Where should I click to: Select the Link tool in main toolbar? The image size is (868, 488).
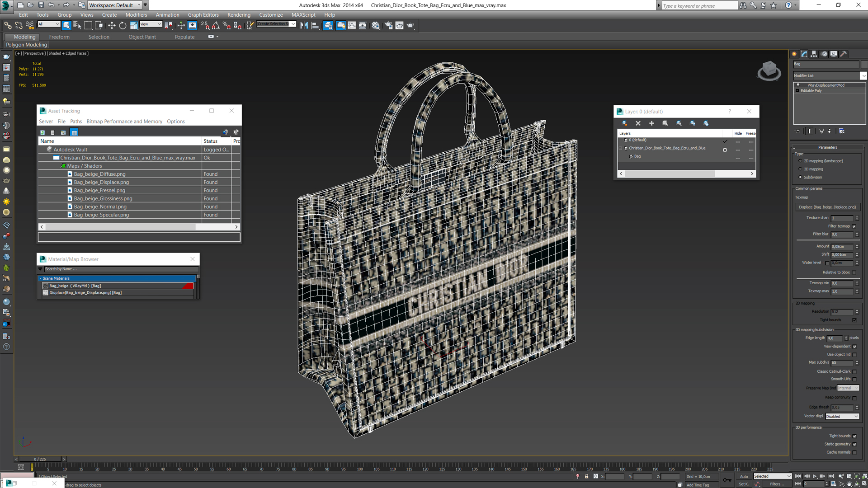[x=8, y=25]
